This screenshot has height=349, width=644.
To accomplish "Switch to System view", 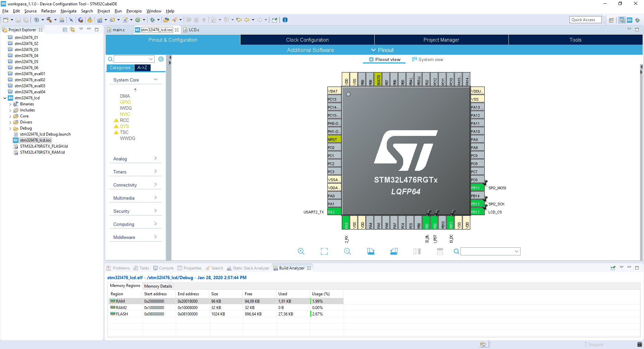I will pos(428,60).
